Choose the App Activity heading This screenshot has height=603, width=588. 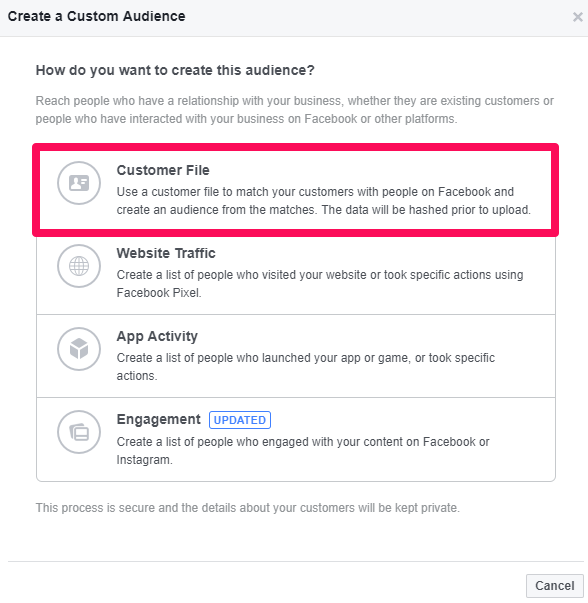(x=157, y=336)
